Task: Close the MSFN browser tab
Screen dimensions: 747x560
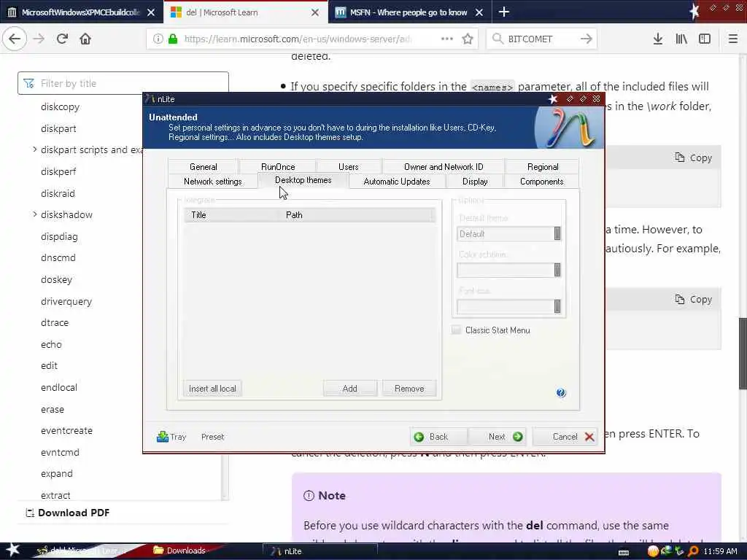Action: (x=479, y=12)
